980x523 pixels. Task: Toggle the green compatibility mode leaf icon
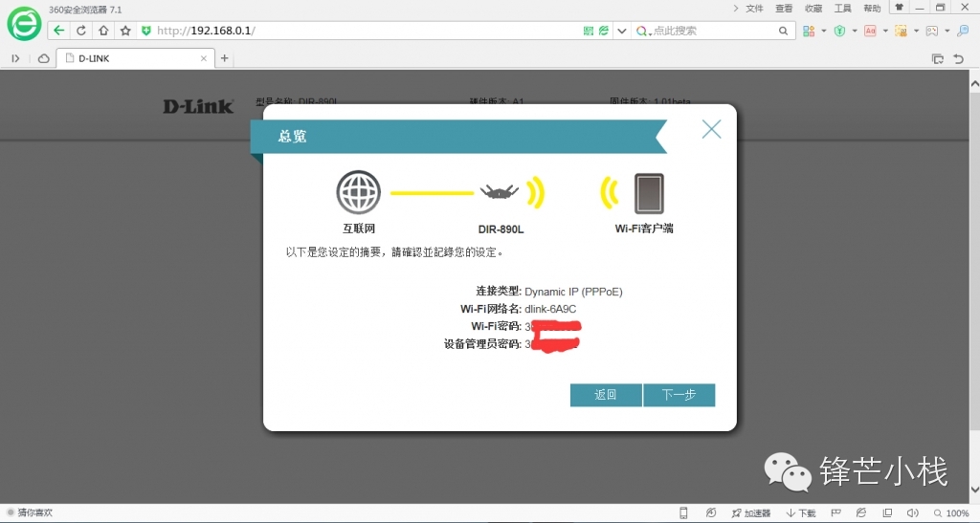[603, 31]
